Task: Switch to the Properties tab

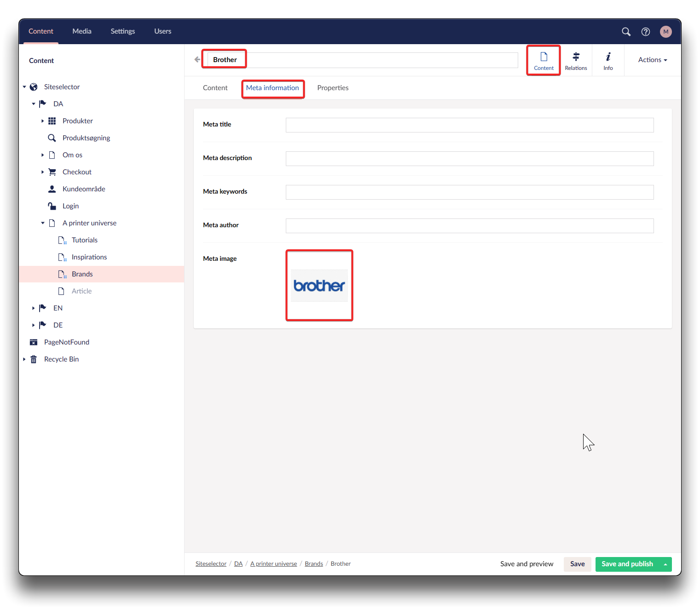Action: click(x=332, y=88)
